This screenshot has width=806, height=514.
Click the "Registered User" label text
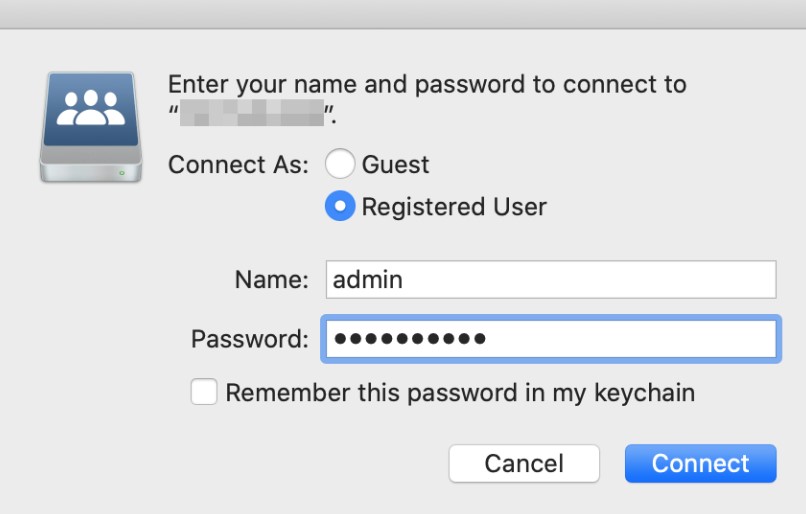[x=454, y=207]
